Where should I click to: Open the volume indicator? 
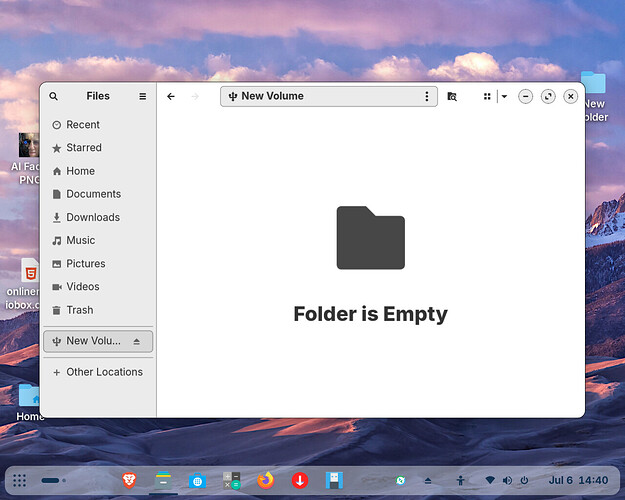pyautogui.click(x=507, y=480)
